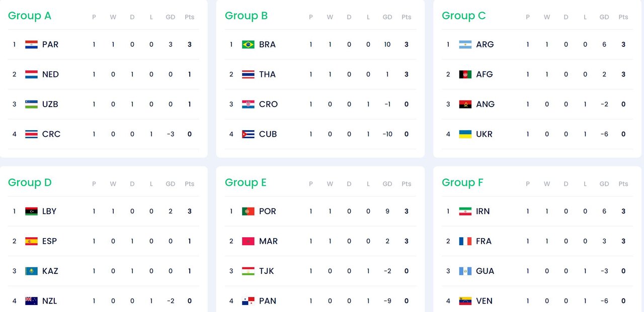Screen dimensions: 644x312
Task: Click the Thailand flag icon
Action: pos(248,74)
